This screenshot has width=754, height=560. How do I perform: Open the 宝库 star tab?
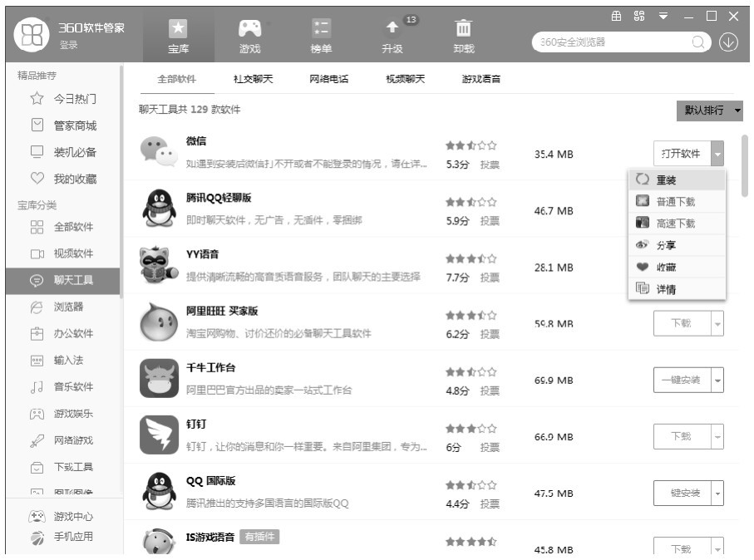point(179,36)
